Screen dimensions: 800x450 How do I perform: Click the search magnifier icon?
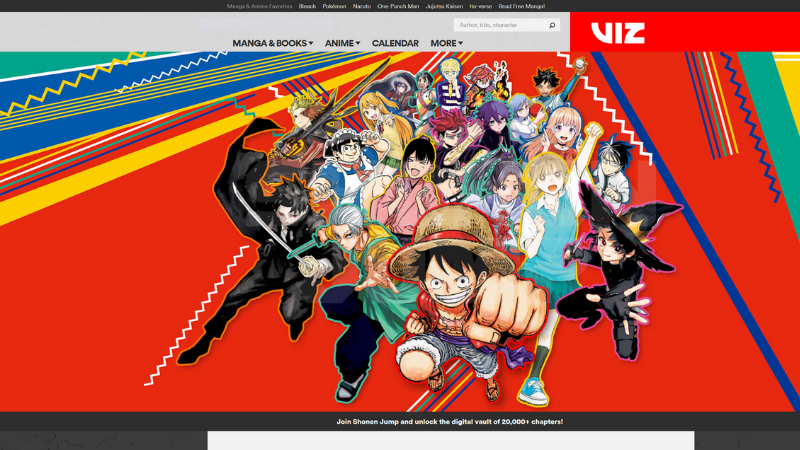point(552,25)
